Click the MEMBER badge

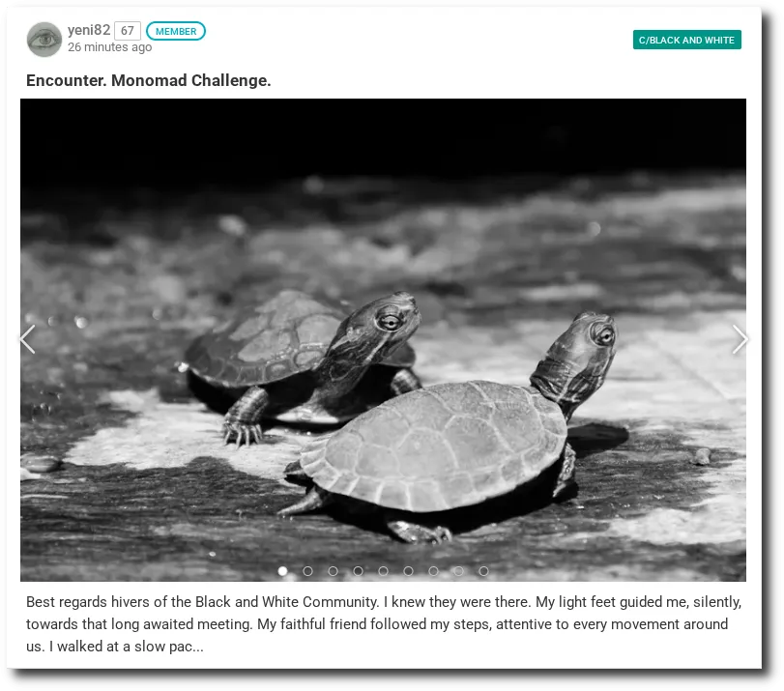click(176, 31)
